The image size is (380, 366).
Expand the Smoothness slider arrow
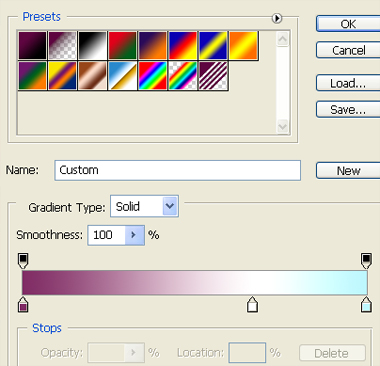click(x=135, y=235)
